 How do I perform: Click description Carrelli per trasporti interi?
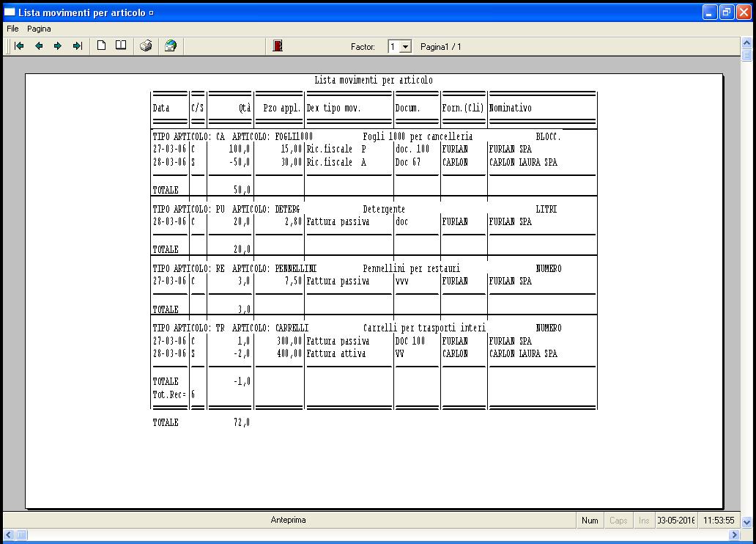point(424,328)
